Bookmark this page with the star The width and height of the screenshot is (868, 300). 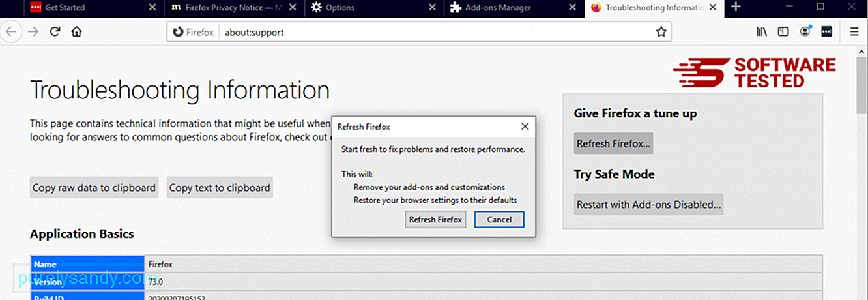661,31
